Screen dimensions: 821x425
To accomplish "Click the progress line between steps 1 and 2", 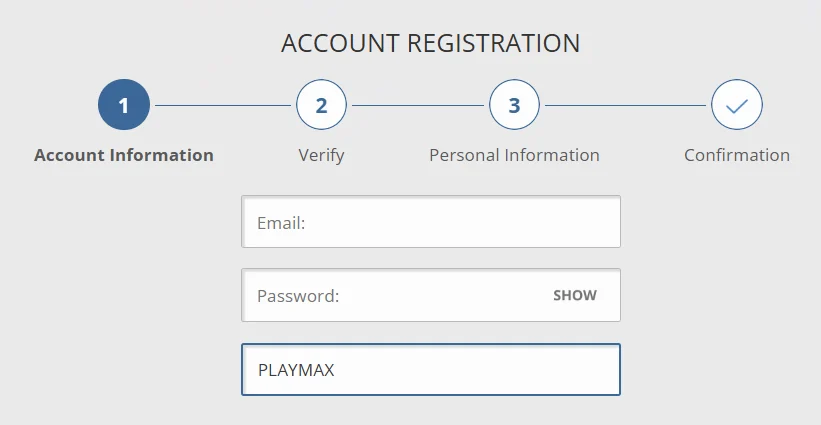I will click(222, 105).
